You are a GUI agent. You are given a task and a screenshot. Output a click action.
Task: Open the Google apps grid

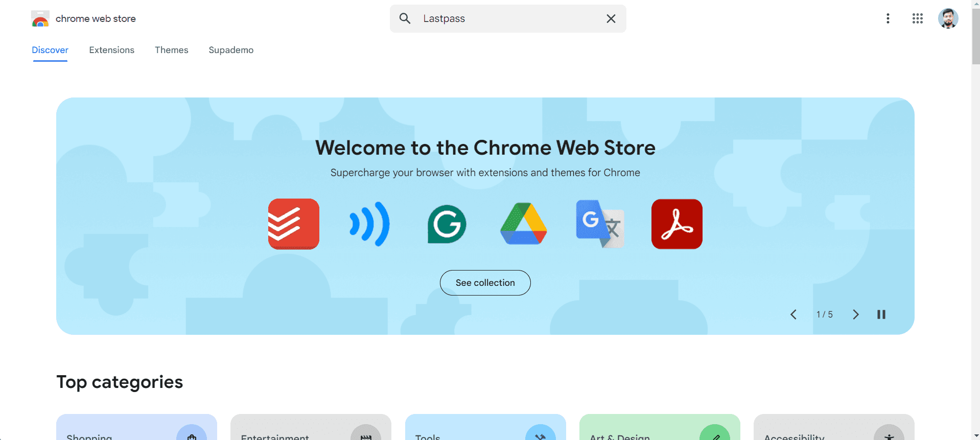pyautogui.click(x=917, y=19)
